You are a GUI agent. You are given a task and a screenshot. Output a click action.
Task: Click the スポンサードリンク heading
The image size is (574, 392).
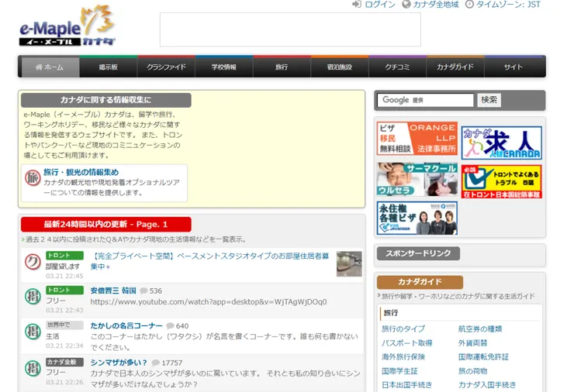pos(418,253)
